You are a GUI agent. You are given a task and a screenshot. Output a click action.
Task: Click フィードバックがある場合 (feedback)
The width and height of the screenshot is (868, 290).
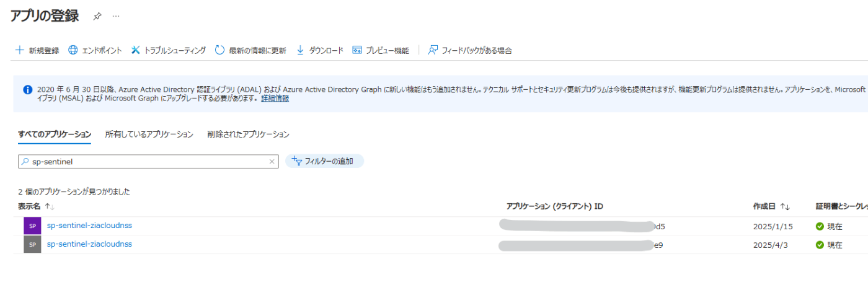coord(470,50)
